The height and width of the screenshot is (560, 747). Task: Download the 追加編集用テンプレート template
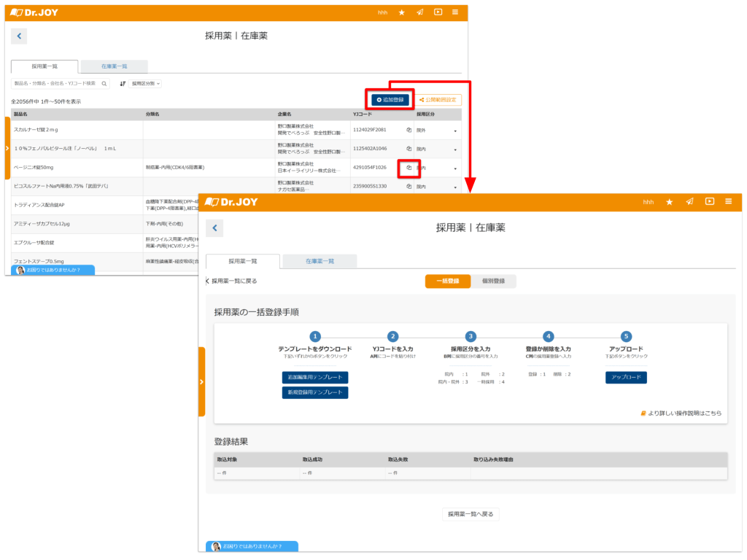pos(315,378)
